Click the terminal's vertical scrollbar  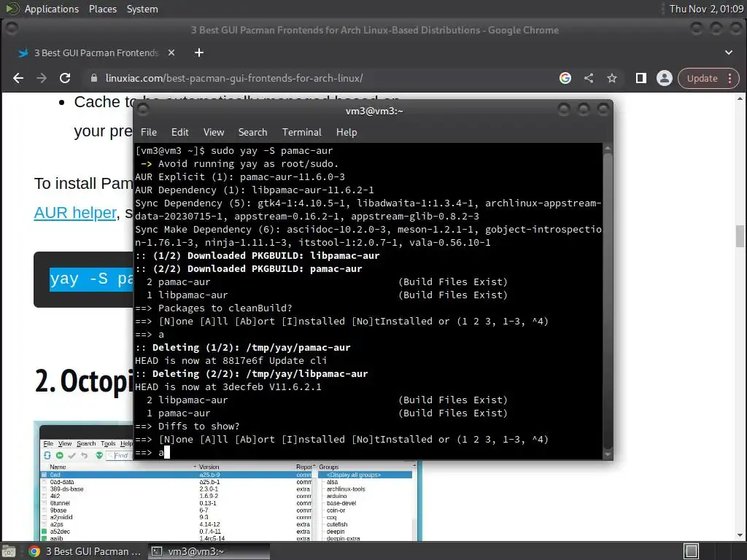tap(608, 300)
